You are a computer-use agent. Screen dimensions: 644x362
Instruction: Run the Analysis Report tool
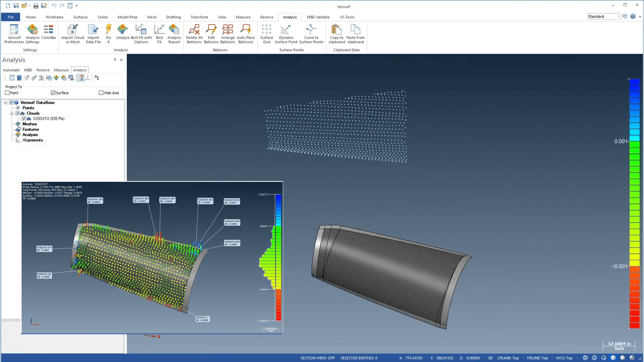(174, 33)
